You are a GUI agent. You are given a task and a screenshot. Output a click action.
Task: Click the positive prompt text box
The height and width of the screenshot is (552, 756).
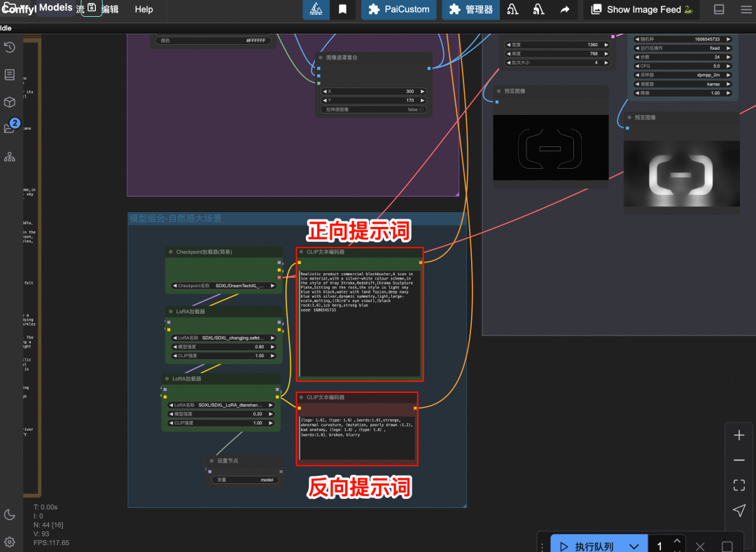[x=360, y=324]
